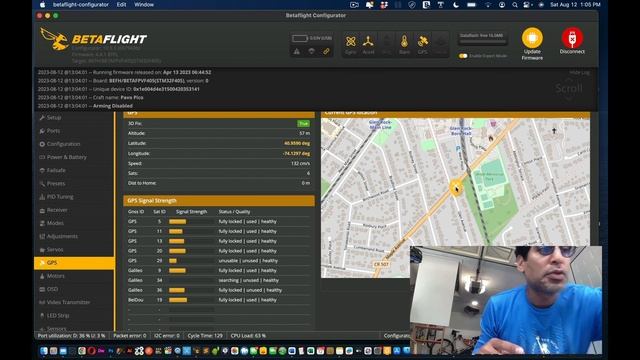Viewport: 640px width, 360px height.
Task: Click the CR 507 road label on map
Action: [x=381, y=264]
